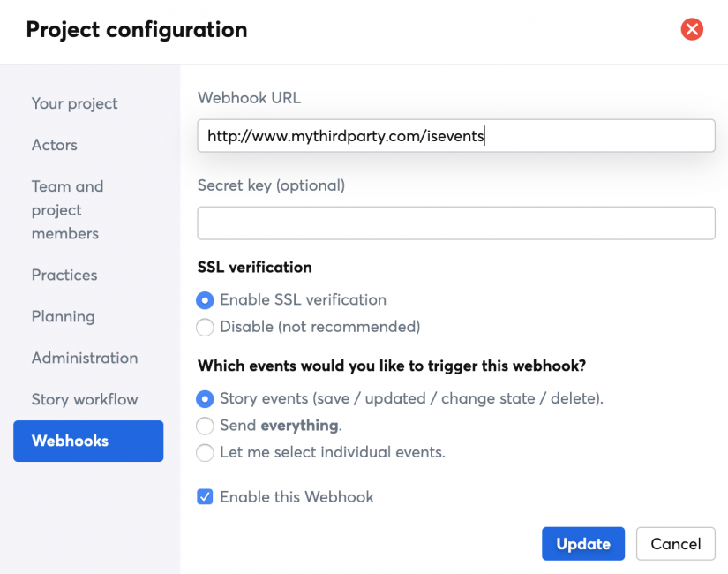The image size is (728, 574).
Task: Open the Your project section
Action: click(x=74, y=103)
